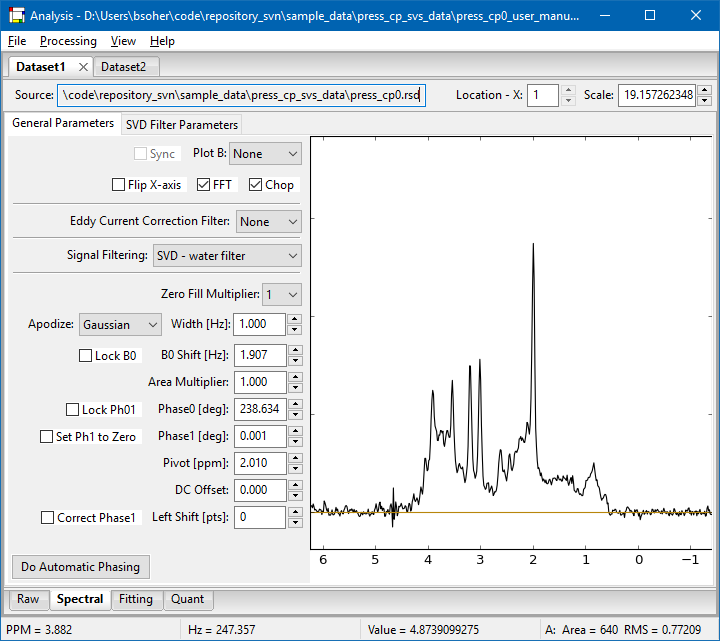
Task: Open the Plot B dropdown
Action: tap(265, 154)
